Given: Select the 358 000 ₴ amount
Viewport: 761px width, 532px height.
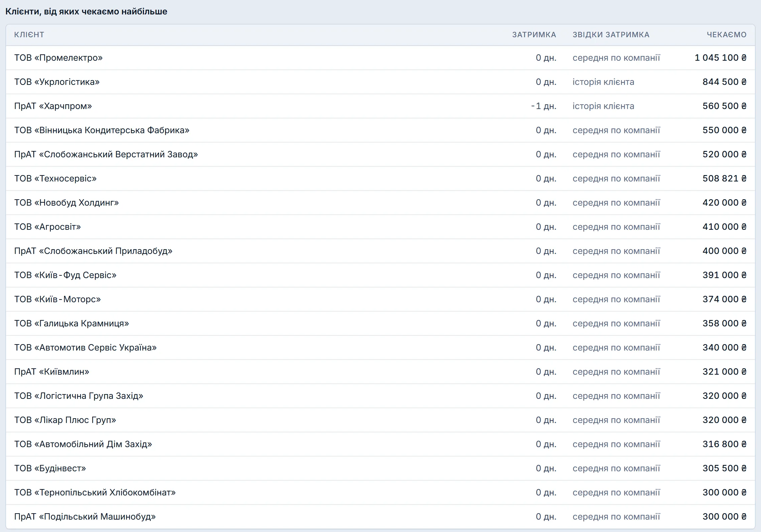Looking at the screenshot, I should click(x=725, y=323).
